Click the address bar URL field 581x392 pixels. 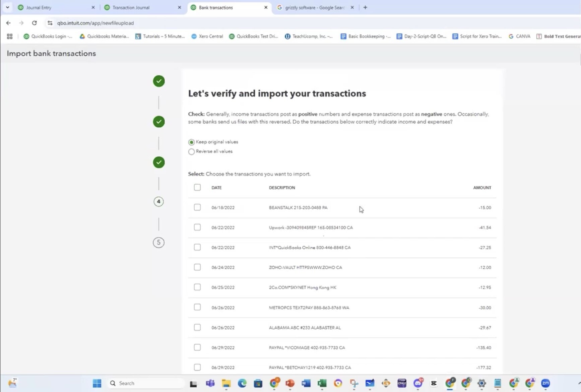(x=95, y=23)
